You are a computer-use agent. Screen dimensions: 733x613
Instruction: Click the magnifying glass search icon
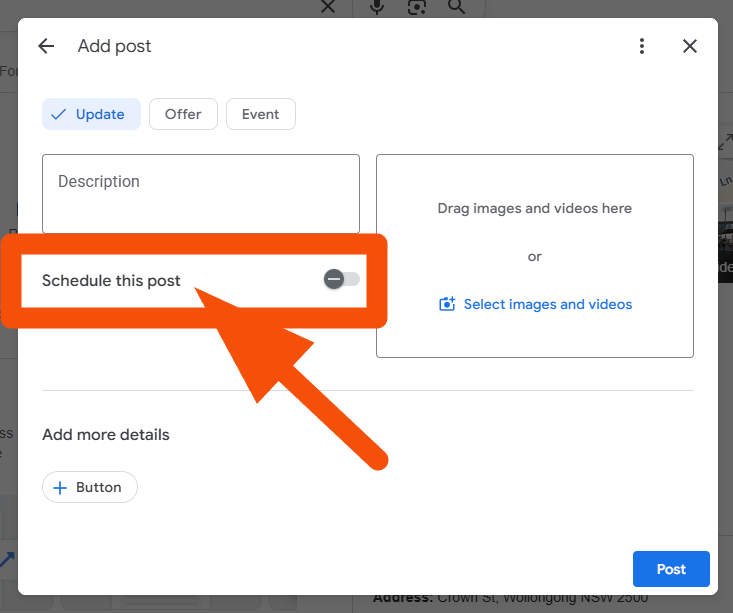point(457,7)
